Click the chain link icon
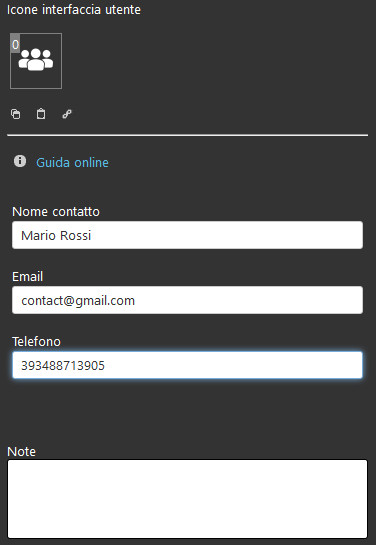Viewport: 376px width, 545px height. (67, 114)
